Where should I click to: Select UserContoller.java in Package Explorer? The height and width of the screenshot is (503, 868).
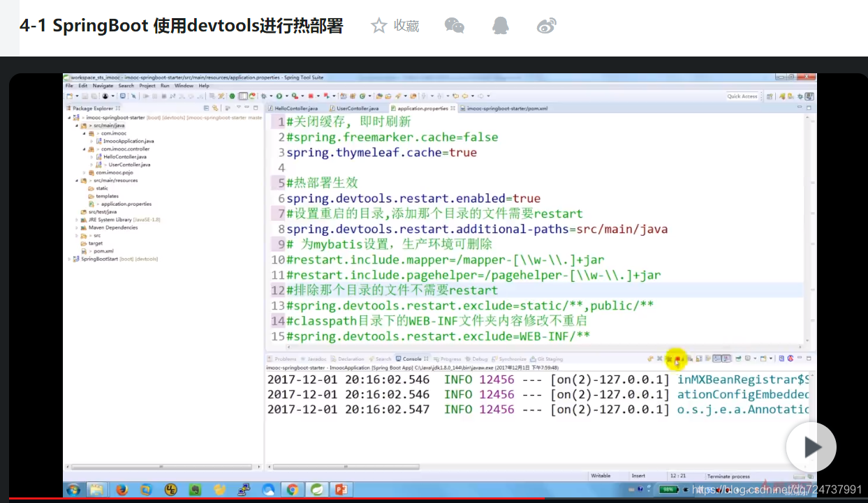pyautogui.click(x=124, y=165)
